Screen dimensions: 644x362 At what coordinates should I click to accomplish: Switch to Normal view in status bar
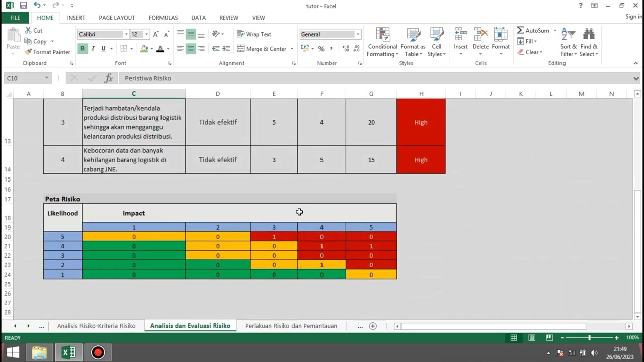[x=514, y=338]
